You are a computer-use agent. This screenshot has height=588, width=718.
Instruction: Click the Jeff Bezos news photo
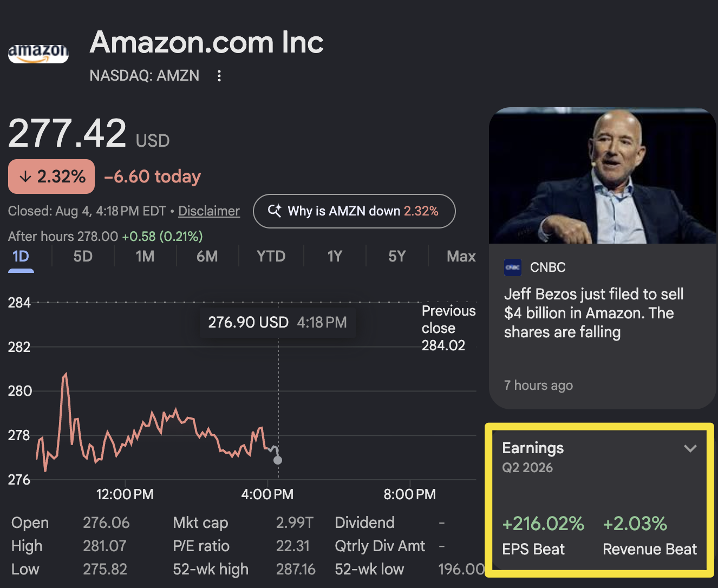603,175
